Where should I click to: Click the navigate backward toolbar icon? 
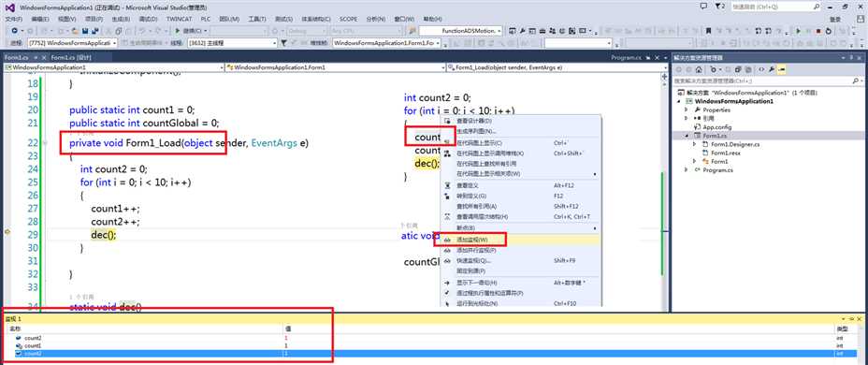pos(14,31)
